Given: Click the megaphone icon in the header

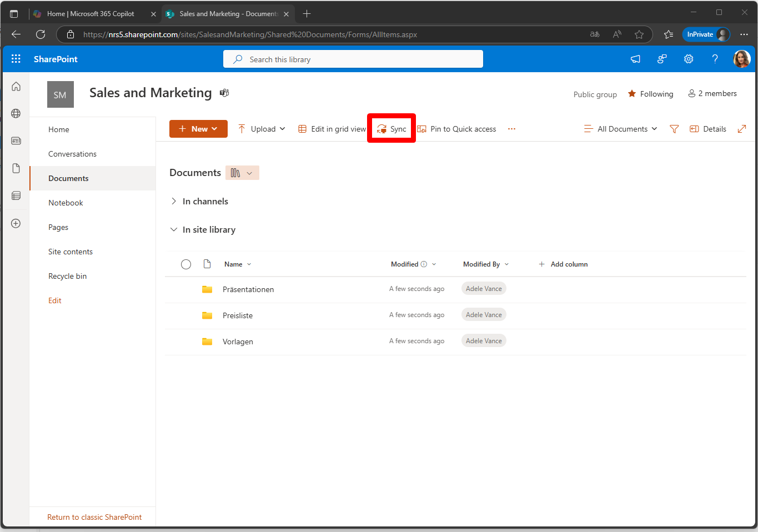Looking at the screenshot, I should coord(635,59).
